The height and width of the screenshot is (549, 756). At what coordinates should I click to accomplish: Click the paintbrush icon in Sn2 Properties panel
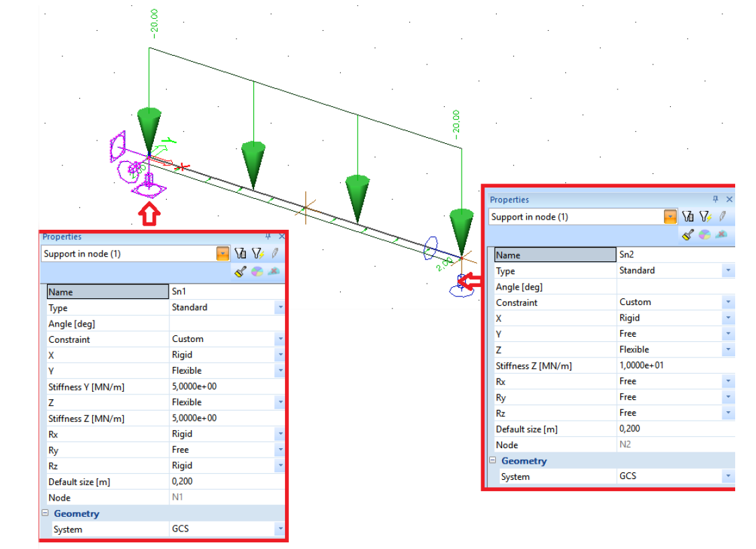pos(687,235)
